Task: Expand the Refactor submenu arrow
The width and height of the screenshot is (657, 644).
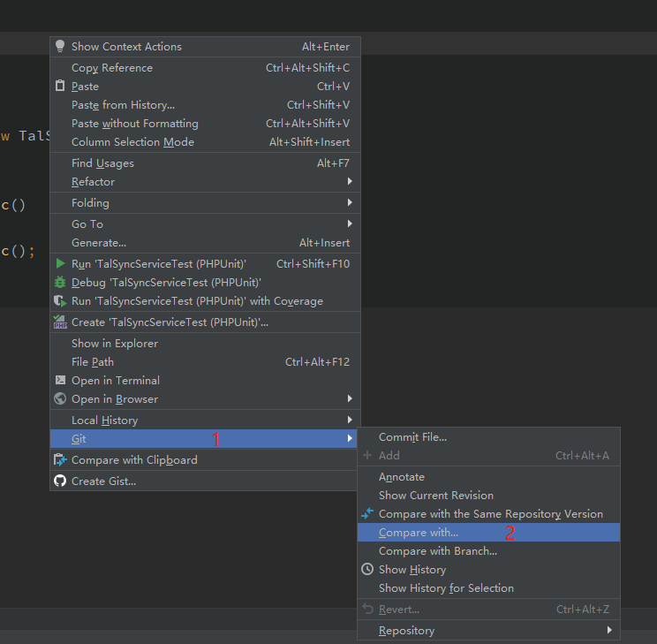Action: [350, 181]
